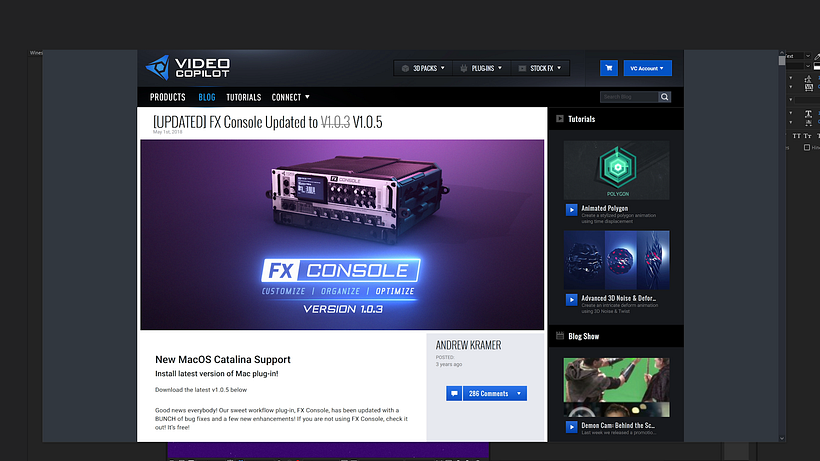820x461 pixels.
Task: Click the 'May 1st, 2018' date
Action: pyautogui.click(x=167, y=132)
